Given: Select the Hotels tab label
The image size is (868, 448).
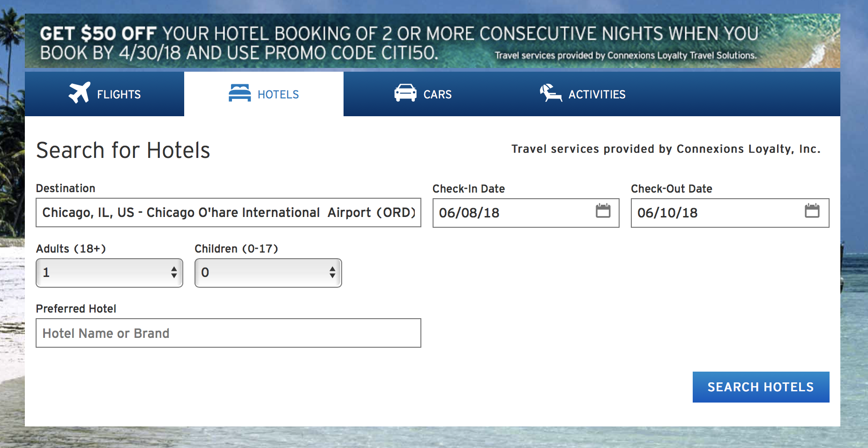Looking at the screenshot, I should [278, 95].
